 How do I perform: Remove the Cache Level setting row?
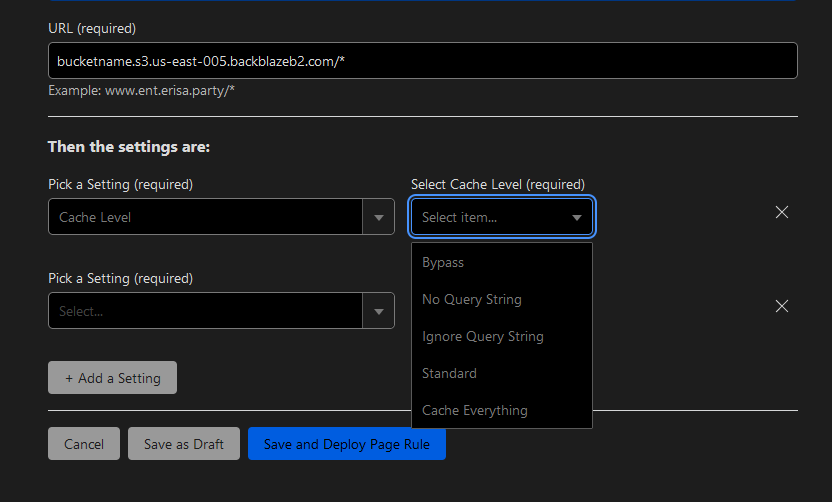point(782,212)
